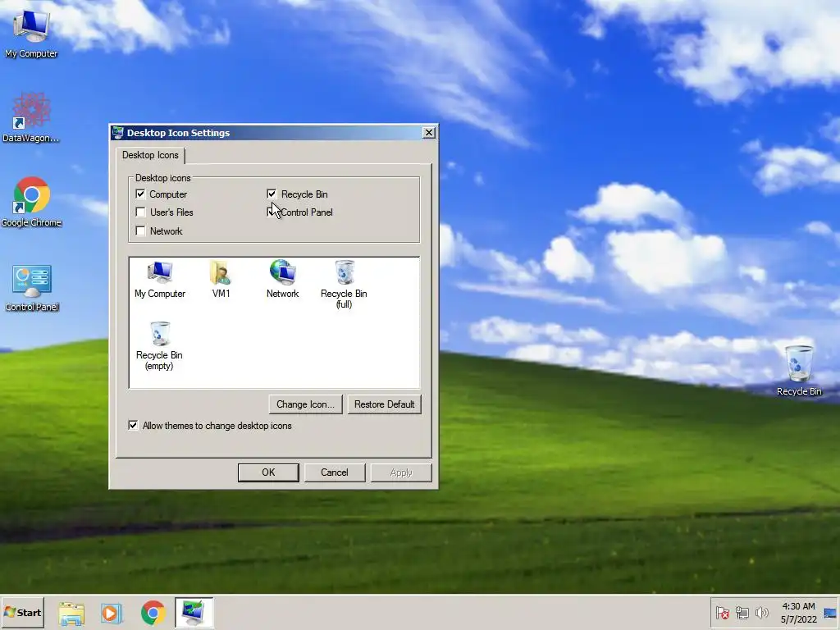Open media player from taskbar
840x630 pixels.
(112, 613)
